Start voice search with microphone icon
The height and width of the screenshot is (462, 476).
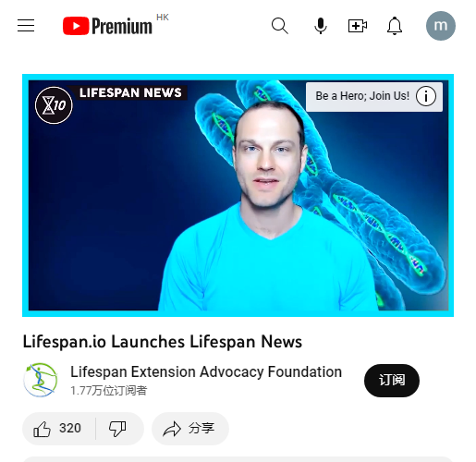click(x=321, y=26)
